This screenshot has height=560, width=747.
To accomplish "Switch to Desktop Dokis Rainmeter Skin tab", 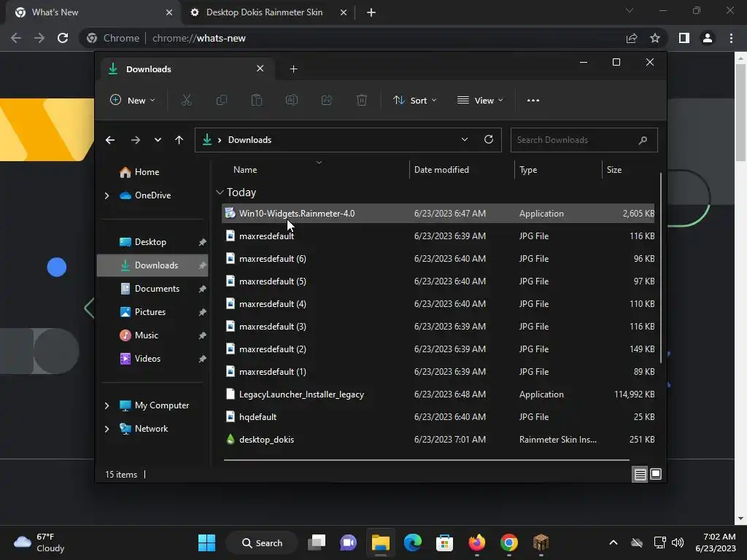I will coord(269,12).
